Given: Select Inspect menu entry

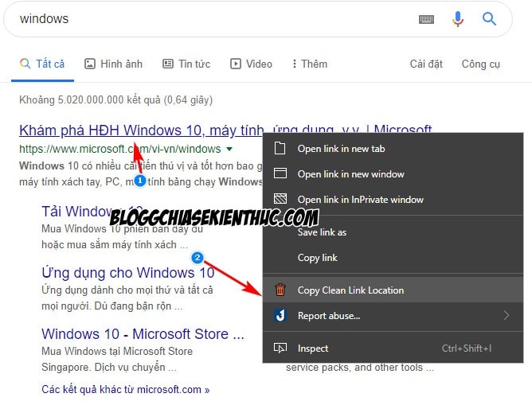Looking at the screenshot, I should point(393,348).
